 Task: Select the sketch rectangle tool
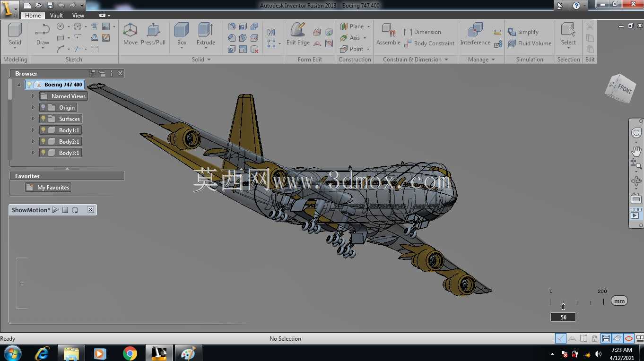pos(61,38)
